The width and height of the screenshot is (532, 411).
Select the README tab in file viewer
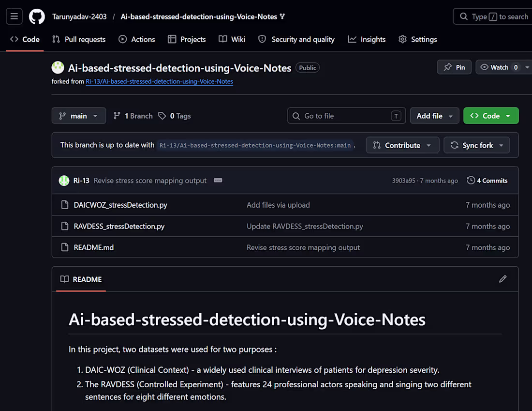point(81,279)
